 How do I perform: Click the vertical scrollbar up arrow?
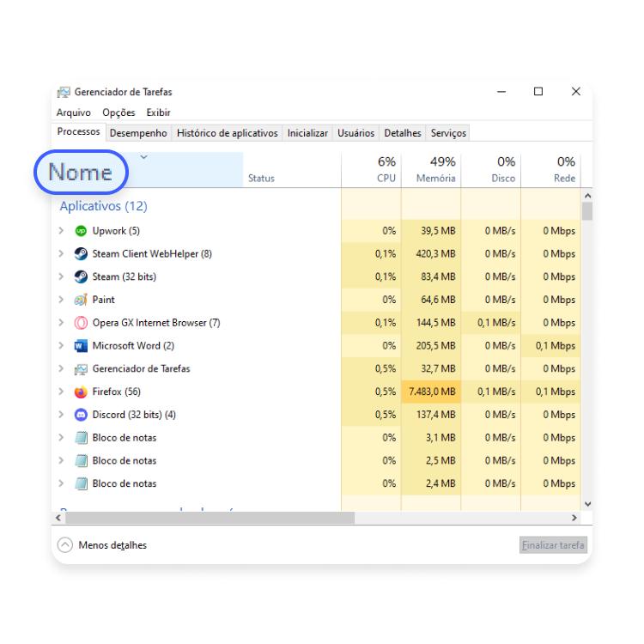pyautogui.click(x=587, y=196)
